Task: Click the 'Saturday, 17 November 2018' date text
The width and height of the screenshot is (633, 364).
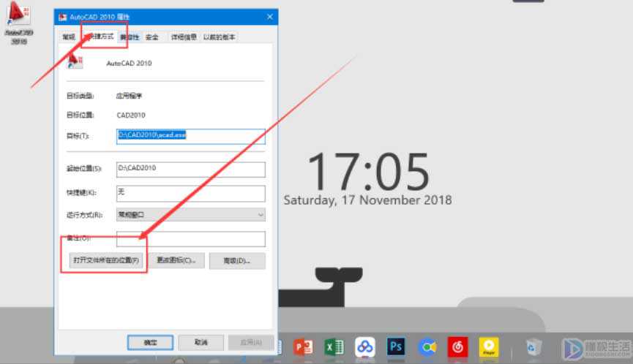Action: (368, 200)
